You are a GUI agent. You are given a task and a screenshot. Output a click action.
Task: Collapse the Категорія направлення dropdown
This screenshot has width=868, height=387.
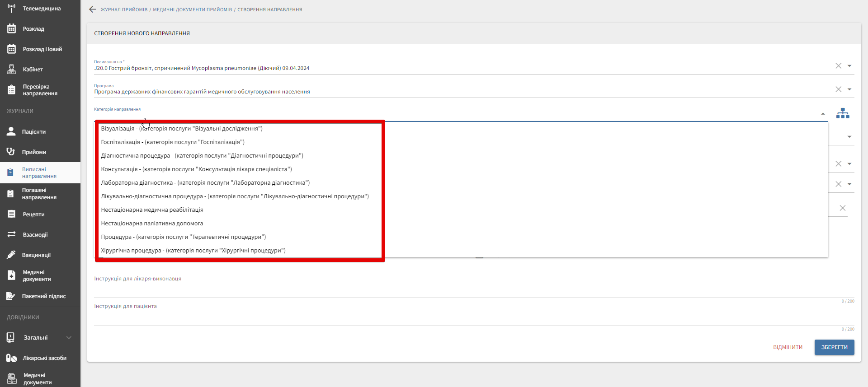tap(823, 114)
